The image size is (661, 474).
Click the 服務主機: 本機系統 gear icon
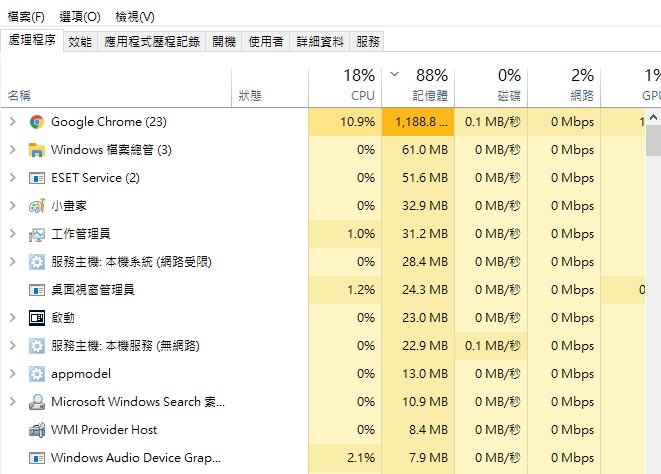37,262
